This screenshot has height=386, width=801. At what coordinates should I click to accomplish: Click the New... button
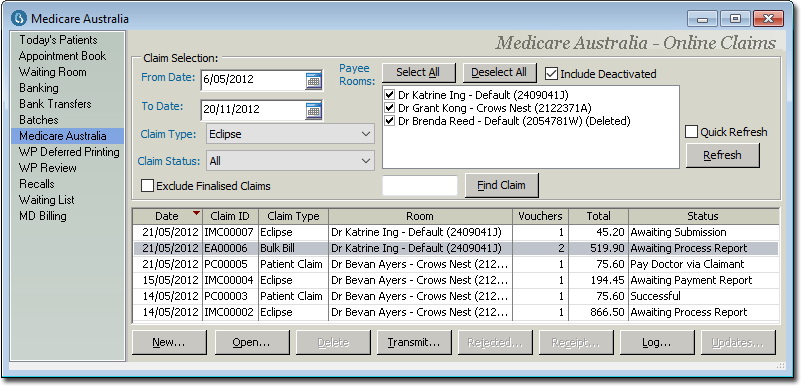169,343
